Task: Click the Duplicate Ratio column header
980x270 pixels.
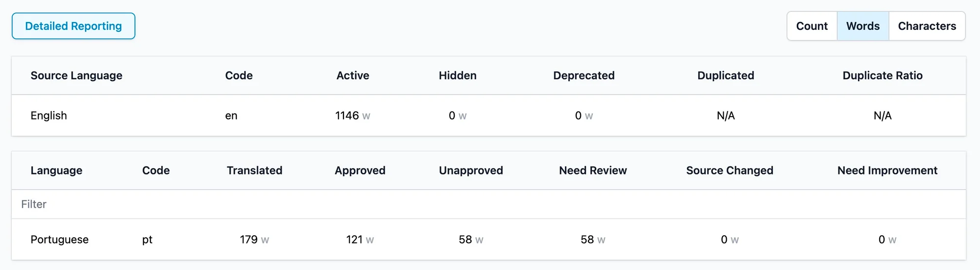Action: [x=882, y=75]
